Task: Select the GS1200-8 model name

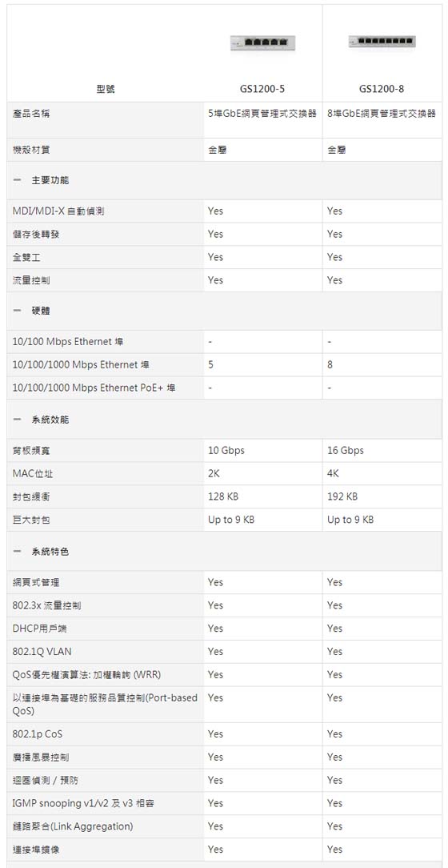Action: [x=382, y=89]
